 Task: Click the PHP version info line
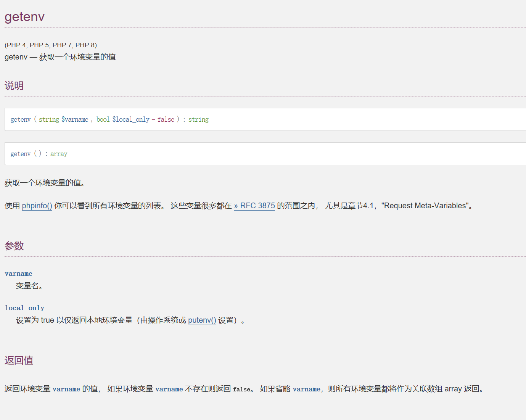pos(51,45)
